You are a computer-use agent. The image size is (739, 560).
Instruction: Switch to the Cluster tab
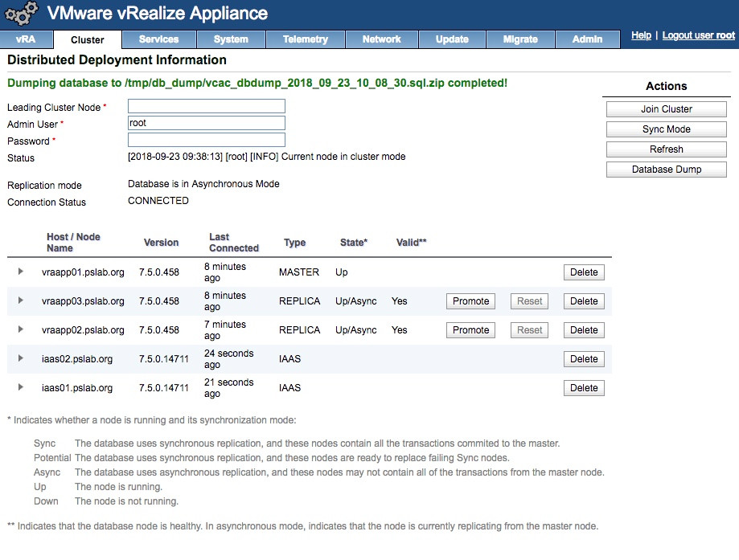point(88,40)
